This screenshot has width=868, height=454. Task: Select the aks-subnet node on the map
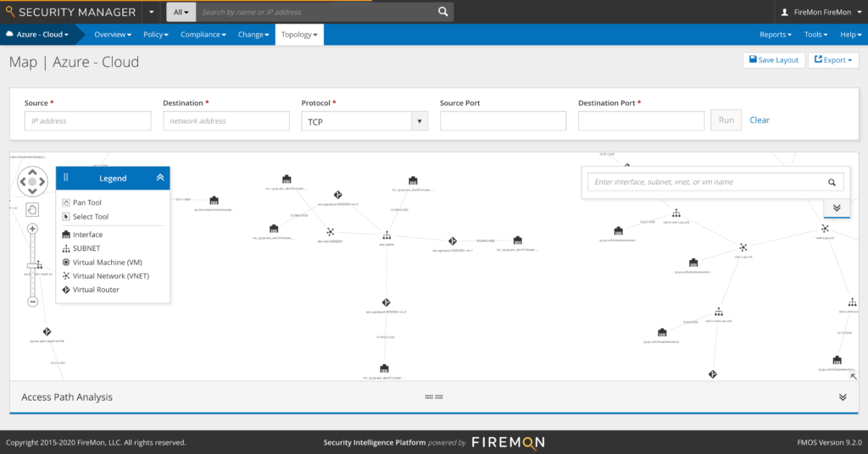387,235
